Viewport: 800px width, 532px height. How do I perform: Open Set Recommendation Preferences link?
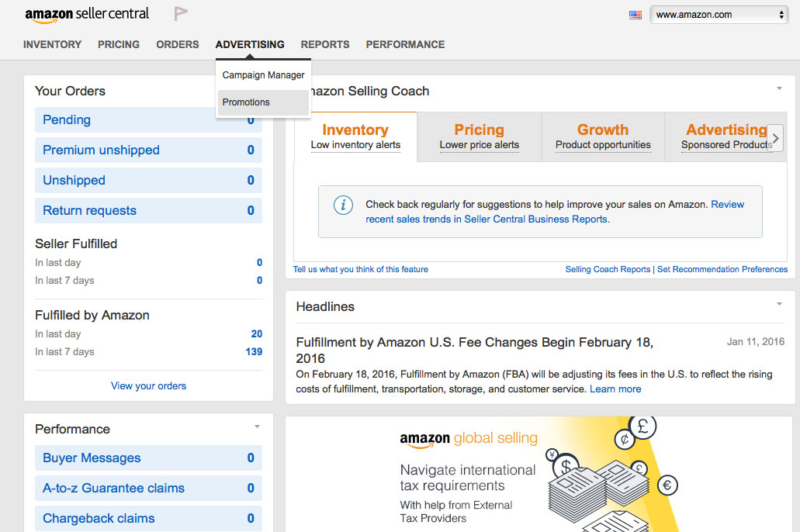pyautogui.click(x=722, y=269)
